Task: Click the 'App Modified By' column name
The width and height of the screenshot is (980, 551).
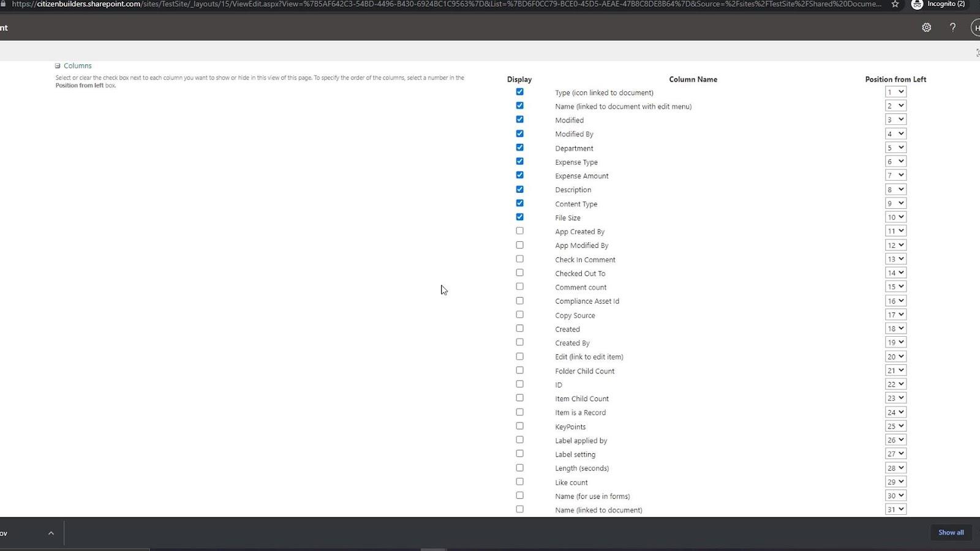Action: pos(582,246)
